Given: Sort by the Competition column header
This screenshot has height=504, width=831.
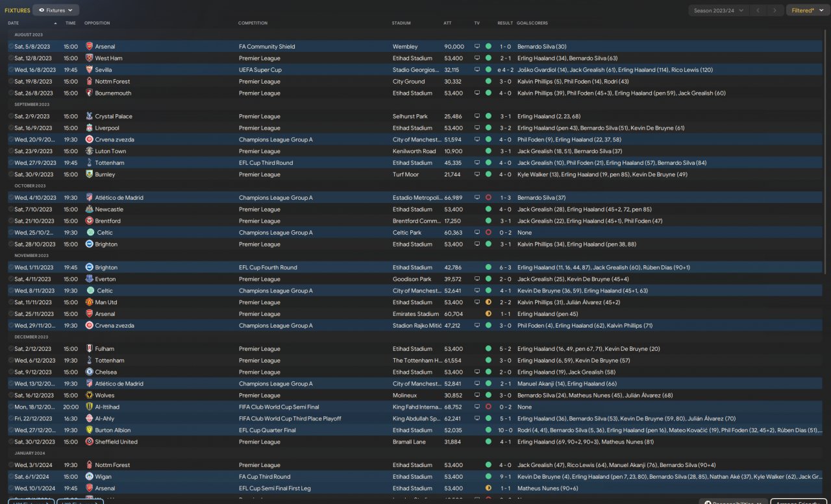Looking at the screenshot, I should [x=253, y=23].
